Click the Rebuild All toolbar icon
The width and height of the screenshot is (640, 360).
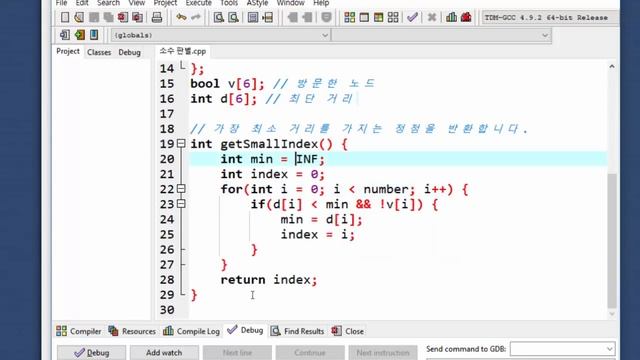coord(393,17)
